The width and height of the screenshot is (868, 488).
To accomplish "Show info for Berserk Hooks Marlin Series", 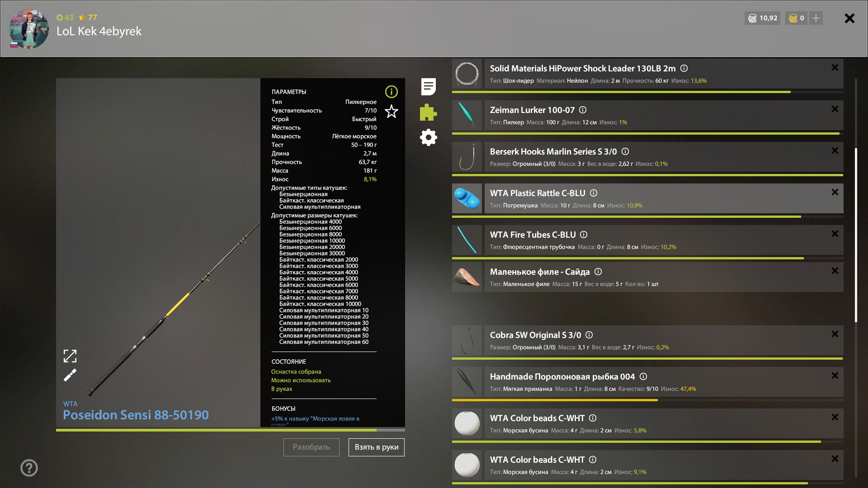I will (625, 151).
